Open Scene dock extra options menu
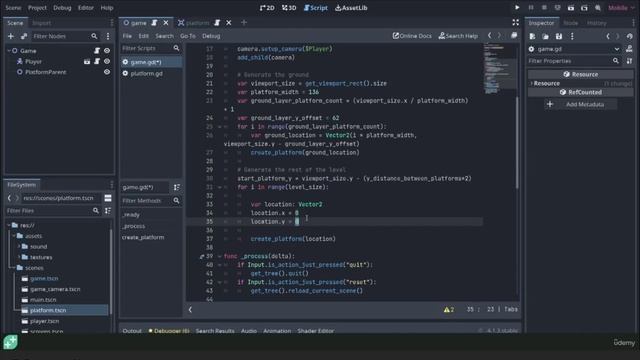 [x=108, y=36]
